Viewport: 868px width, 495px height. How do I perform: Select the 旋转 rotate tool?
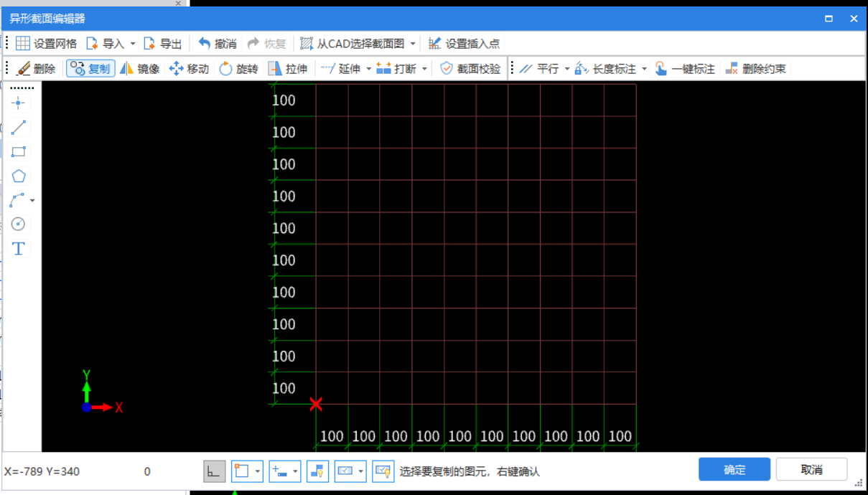point(238,69)
